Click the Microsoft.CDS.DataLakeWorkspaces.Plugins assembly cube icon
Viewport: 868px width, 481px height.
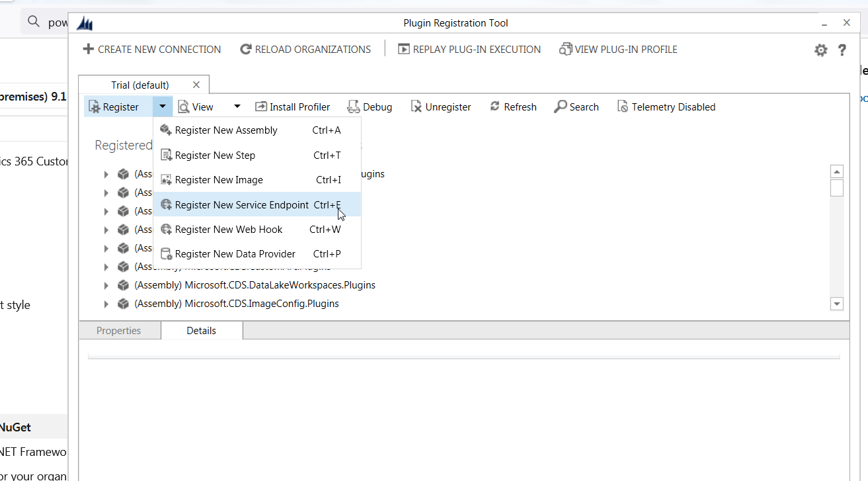[x=123, y=285]
